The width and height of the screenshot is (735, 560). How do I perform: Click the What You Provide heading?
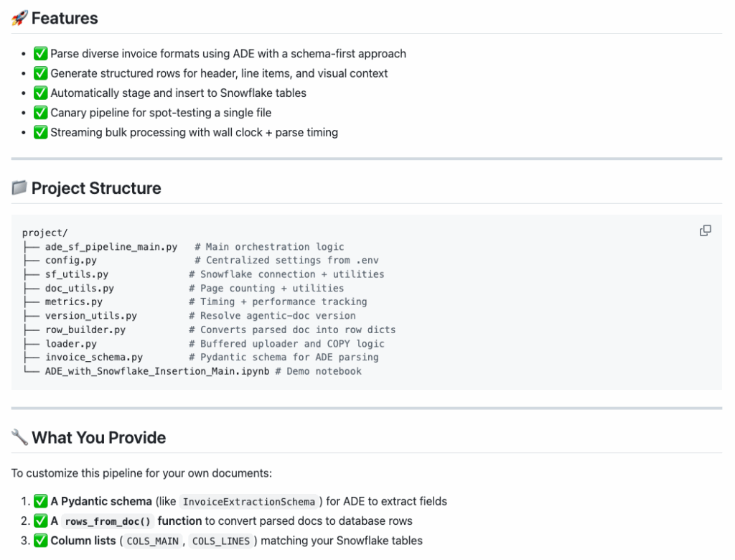click(x=98, y=438)
